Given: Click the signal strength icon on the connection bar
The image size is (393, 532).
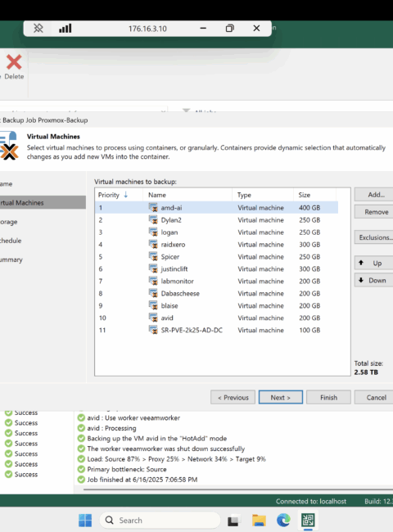Looking at the screenshot, I should tap(65, 28).
